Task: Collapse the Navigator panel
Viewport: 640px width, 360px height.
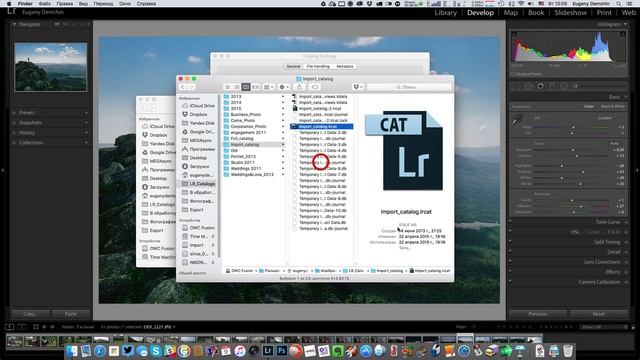Action: click(x=15, y=24)
